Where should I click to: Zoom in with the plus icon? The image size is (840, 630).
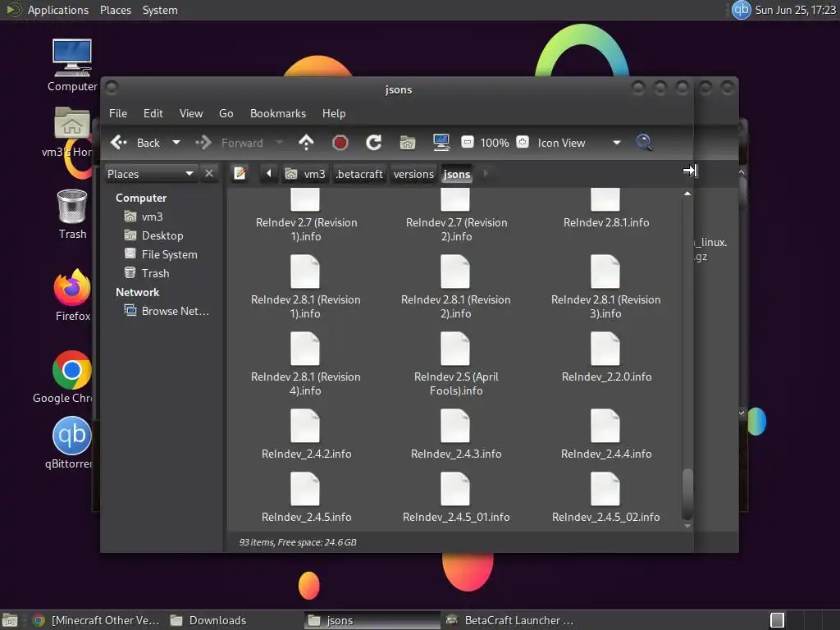[x=523, y=142]
